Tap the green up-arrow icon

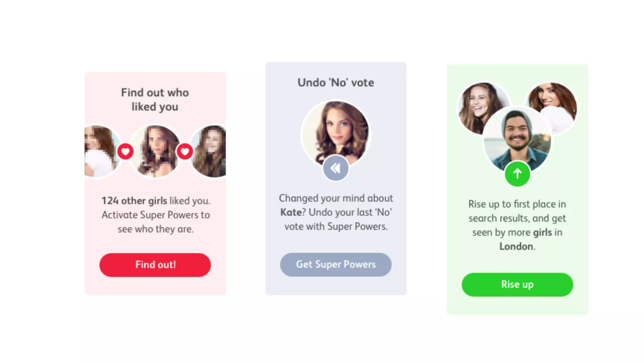[x=517, y=173]
